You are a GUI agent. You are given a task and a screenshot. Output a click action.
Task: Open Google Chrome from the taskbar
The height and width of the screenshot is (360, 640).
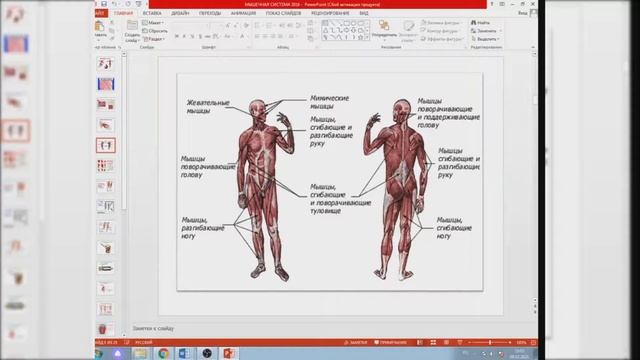point(164,353)
